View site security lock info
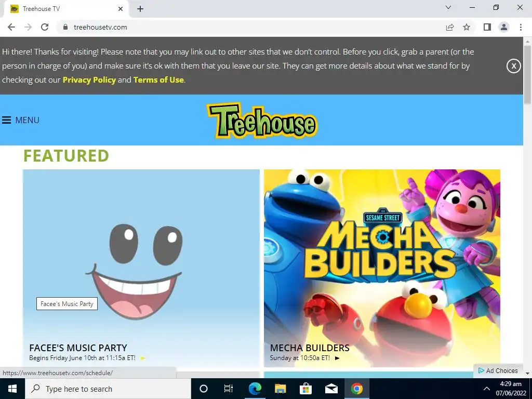Image resolution: width=532 pixels, height=399 pixels. point(65,27)
